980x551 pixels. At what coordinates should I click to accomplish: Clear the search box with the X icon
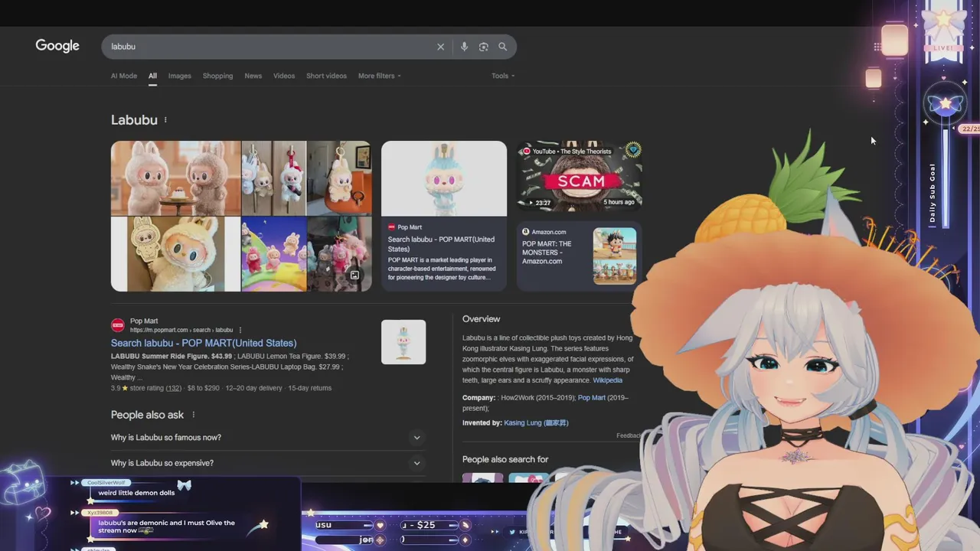coord(440,47)
